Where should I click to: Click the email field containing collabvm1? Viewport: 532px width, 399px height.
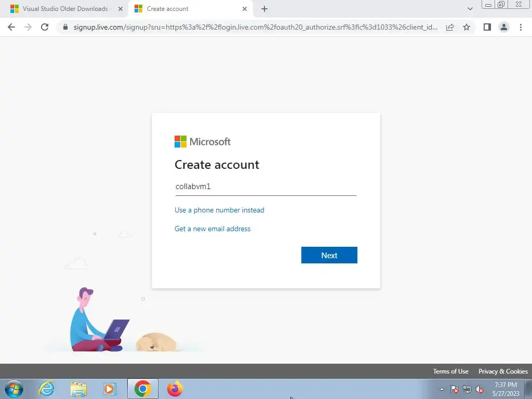265,187
